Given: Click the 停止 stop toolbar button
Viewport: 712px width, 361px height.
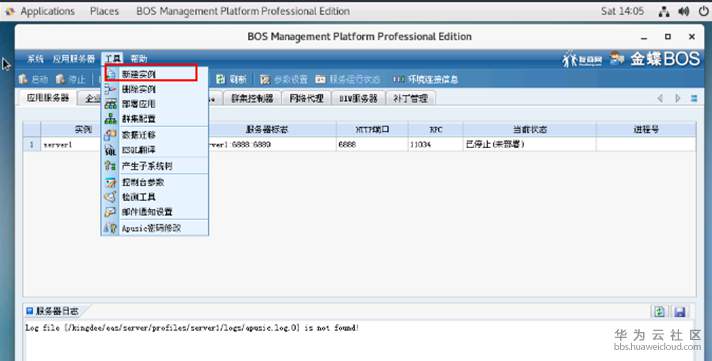Looking at the screenshot, I should point(70,79).
